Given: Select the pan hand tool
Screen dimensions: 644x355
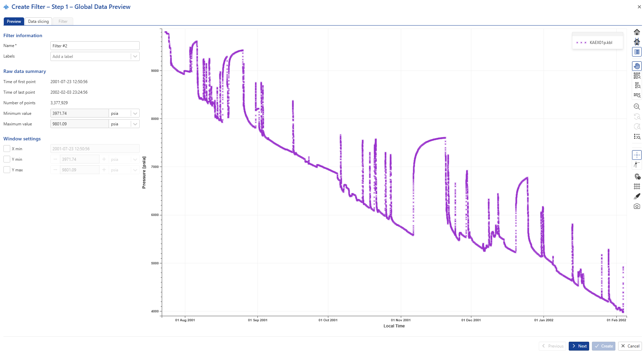Looking at the screenshot, I should pos(637,66).
